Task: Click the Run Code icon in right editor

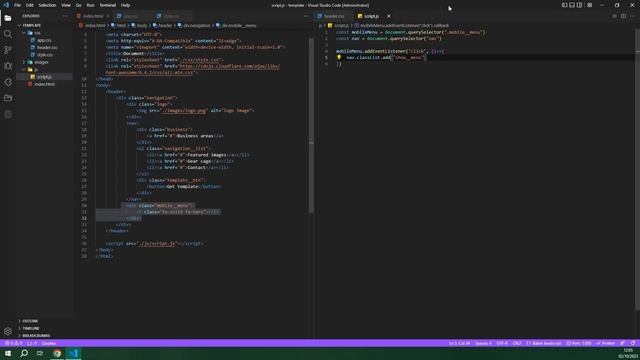Action: point(615,16)
